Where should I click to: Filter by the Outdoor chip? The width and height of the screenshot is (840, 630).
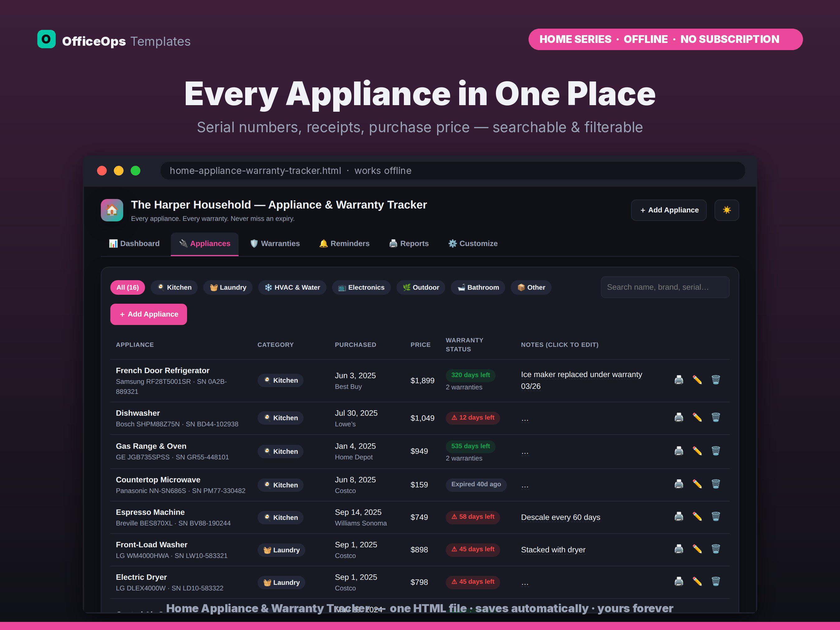pyautogui.click(x=421, y=287)
